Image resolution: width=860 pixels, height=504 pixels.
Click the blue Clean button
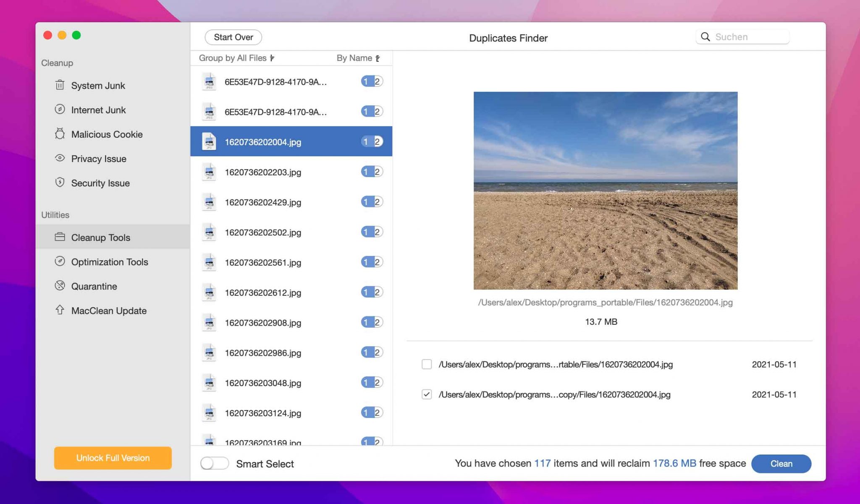point(781,463)
